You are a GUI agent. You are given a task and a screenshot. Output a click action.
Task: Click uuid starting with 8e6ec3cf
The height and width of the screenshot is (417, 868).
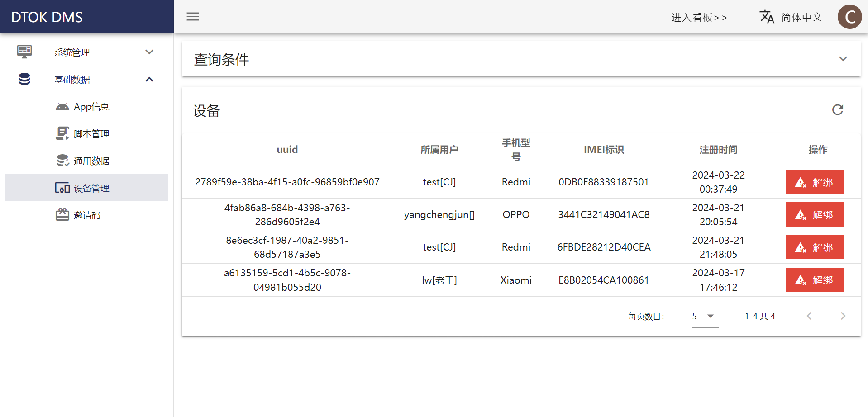click(287, 247)
